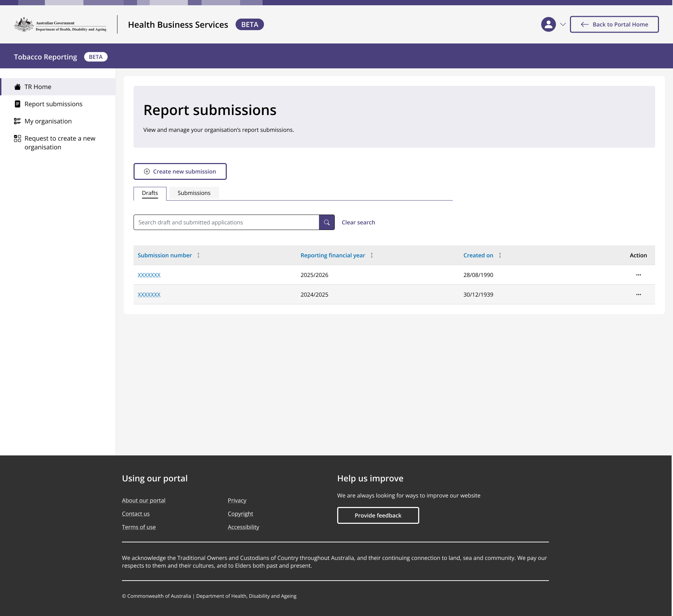The image size is (673, 616).
Task: Click the Tobacco Reporting BETA badge
Action: [96, 57]
